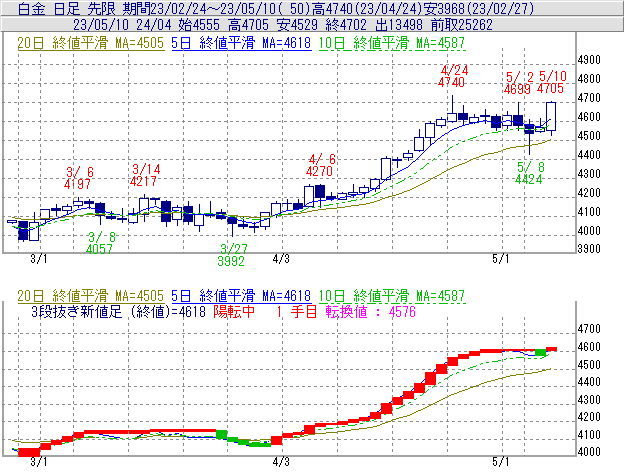The image size is (624, 475).
Task: Click the 3/1 date label under lower chart
Action: pos(39,462)
